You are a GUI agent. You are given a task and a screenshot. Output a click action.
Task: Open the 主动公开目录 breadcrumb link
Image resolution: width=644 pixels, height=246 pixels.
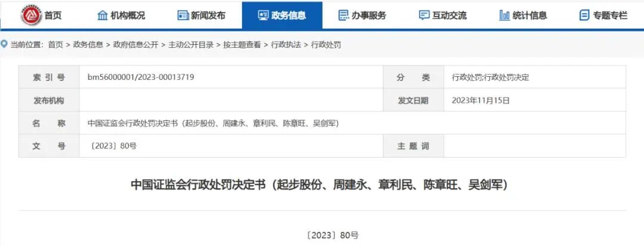[x=191, y=45]
